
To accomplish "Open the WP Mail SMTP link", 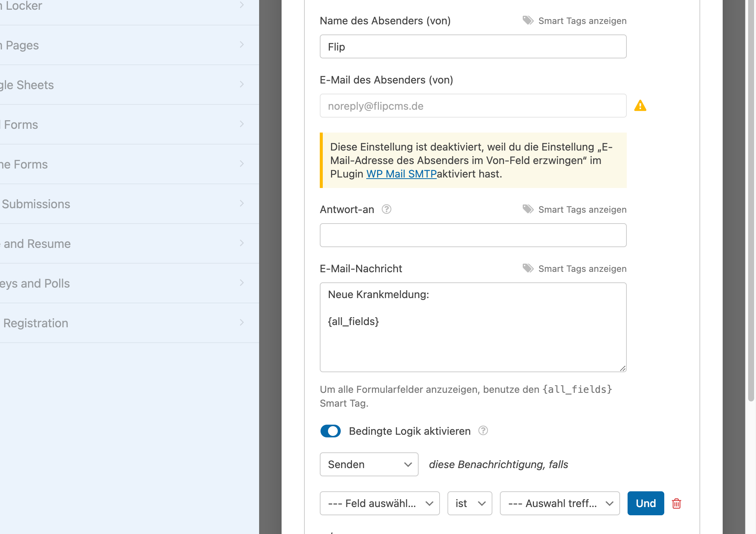I will point(401,174).
